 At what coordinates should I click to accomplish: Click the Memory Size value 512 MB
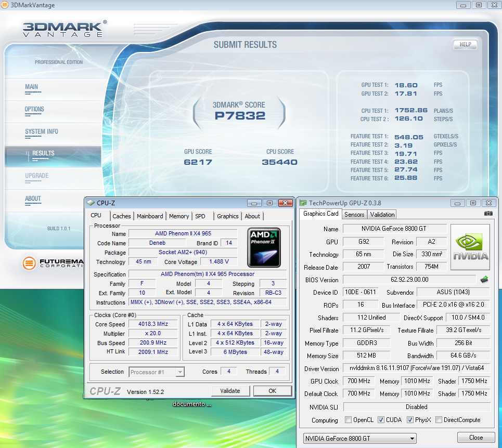coord(366,355)
